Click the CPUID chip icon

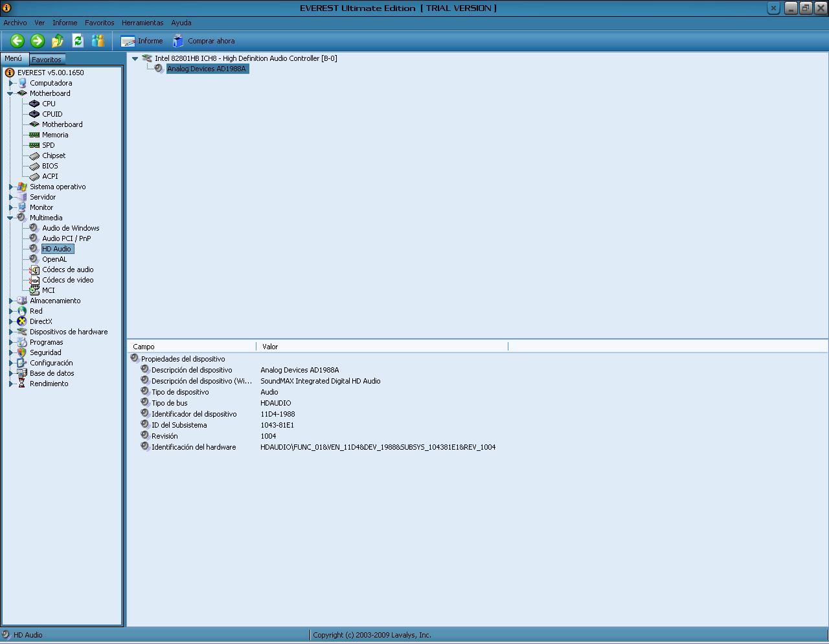pyautogui.click(x=34, y=114)
